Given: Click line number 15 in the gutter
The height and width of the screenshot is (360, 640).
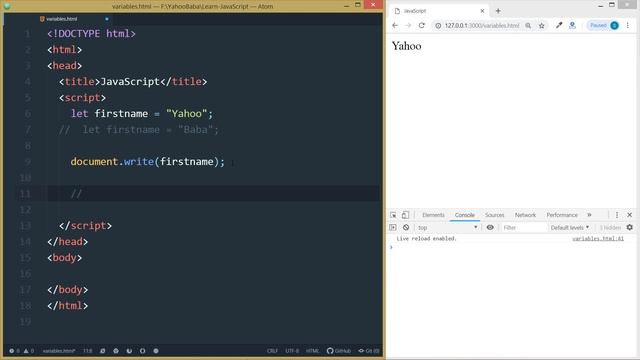Looking at the screenshot, I should [25, 258].
